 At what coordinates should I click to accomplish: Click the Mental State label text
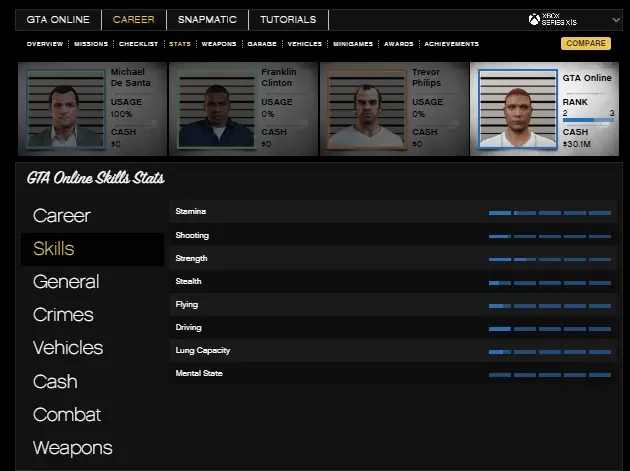199,373
